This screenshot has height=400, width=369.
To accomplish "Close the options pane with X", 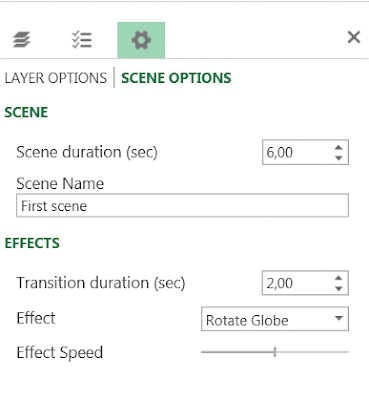I will (354, 37).
